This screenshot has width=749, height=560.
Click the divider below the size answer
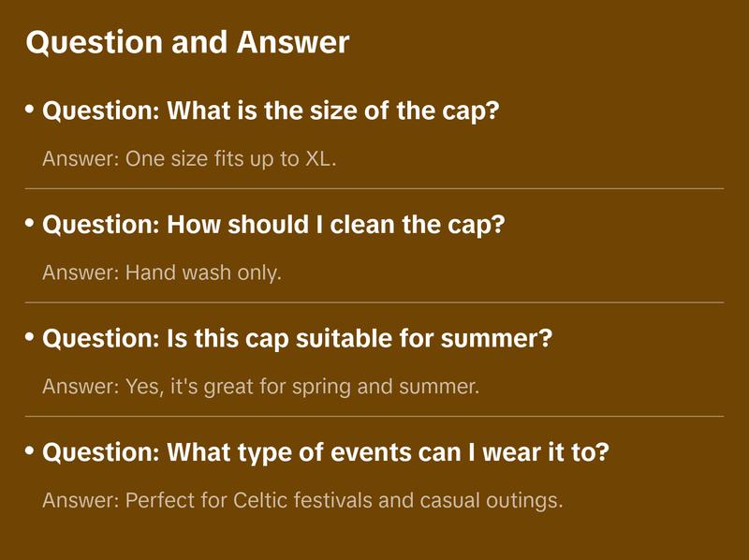point(374,188)
